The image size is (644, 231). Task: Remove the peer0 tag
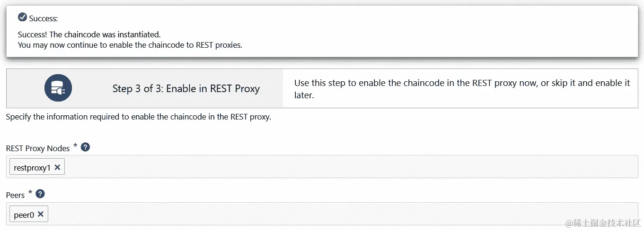coord(41,214)
